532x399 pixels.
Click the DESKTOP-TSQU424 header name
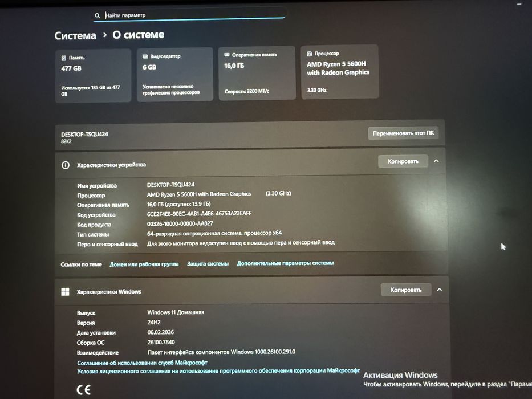coord(84,134)
